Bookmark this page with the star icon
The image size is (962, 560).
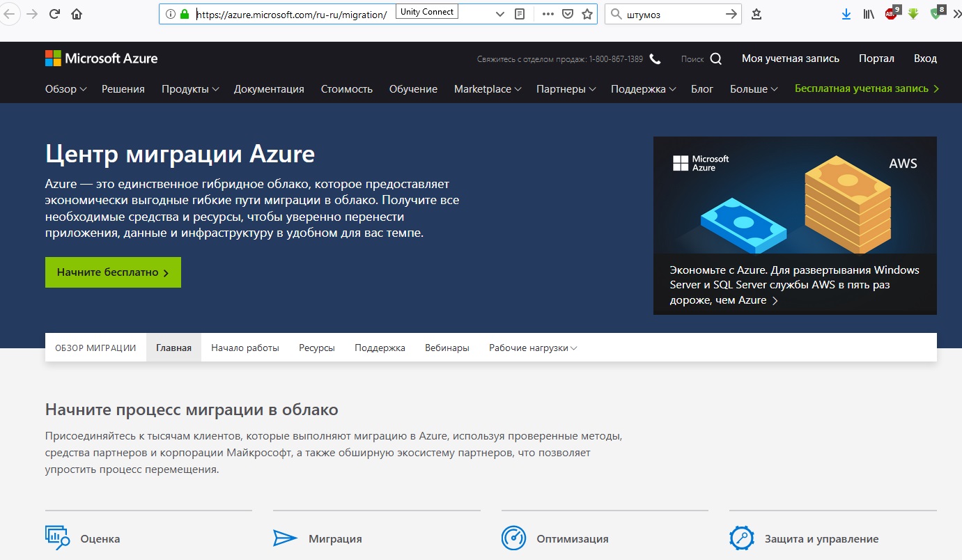click(x=587, y=14)
